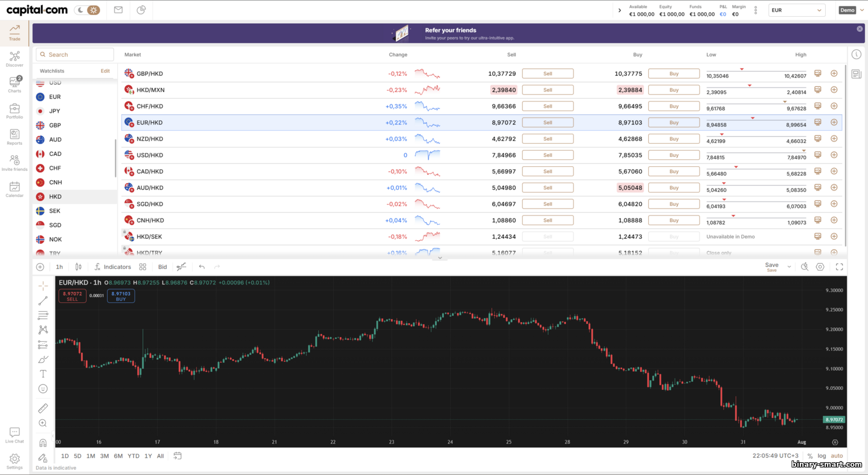868x475 pixels.
Task: Enter fullscreen chart mode
Action: pyautogui.click(x=839, y=267)
